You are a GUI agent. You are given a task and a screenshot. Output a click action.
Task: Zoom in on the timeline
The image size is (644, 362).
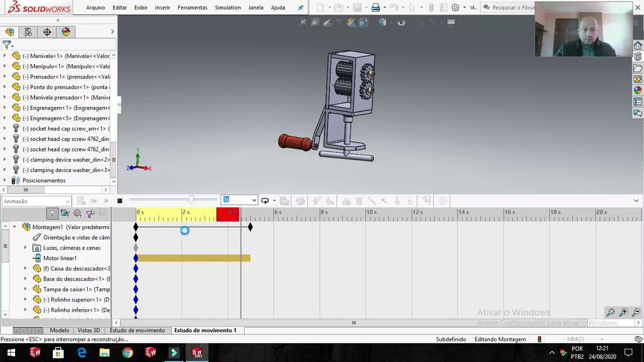click(624, 312)
